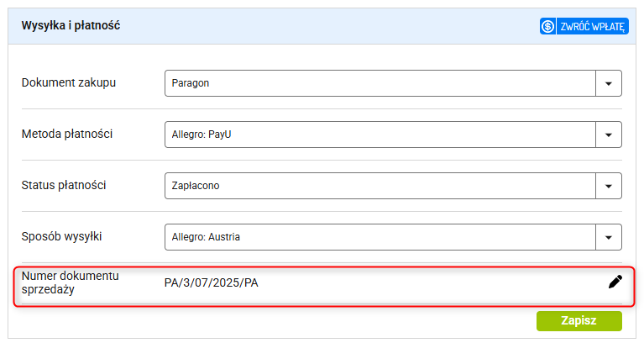Open the Sposób wysyłki dropdown arrow
This screenshot has height=343, width=644.
coord(608,237)
